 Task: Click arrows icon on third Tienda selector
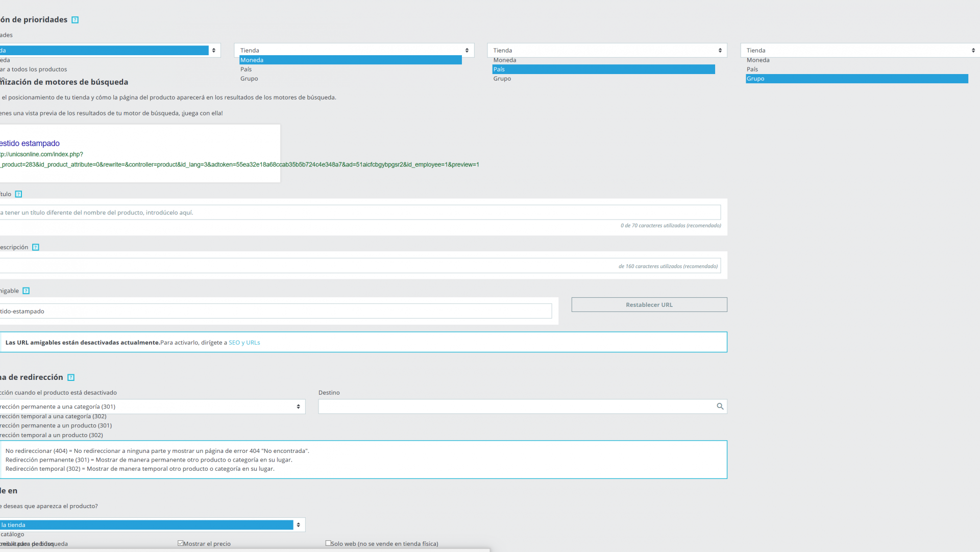tap(720, 51)
